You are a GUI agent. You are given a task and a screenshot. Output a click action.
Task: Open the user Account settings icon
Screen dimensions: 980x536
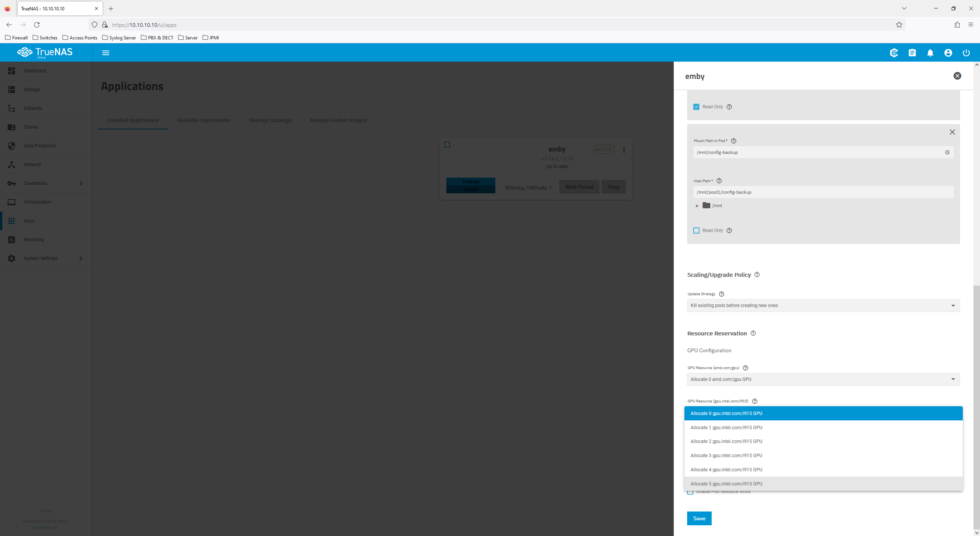[x=948, y=53]
